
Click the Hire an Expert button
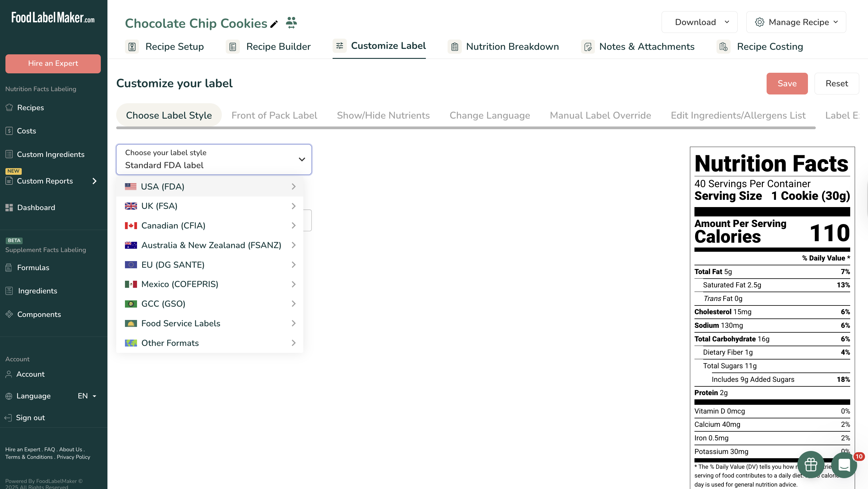(x=53, y=63)
